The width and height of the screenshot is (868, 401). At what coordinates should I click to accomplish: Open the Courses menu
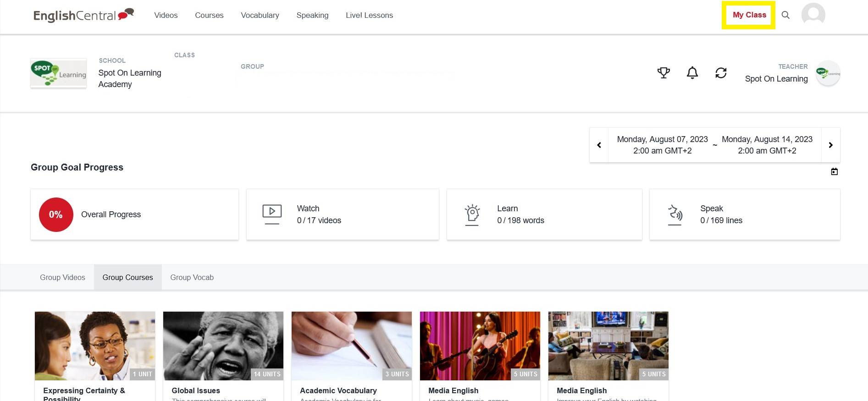click(209, 15)
